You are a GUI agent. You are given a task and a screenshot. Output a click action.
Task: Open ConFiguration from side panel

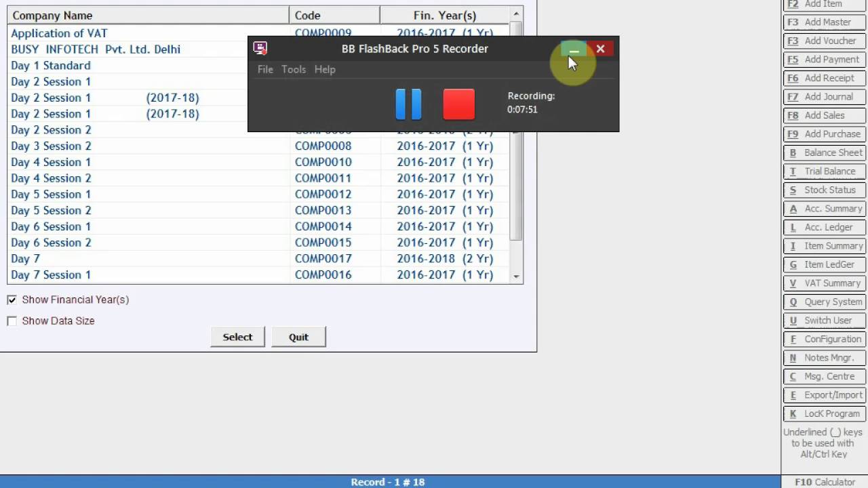(x=825, y=339)
